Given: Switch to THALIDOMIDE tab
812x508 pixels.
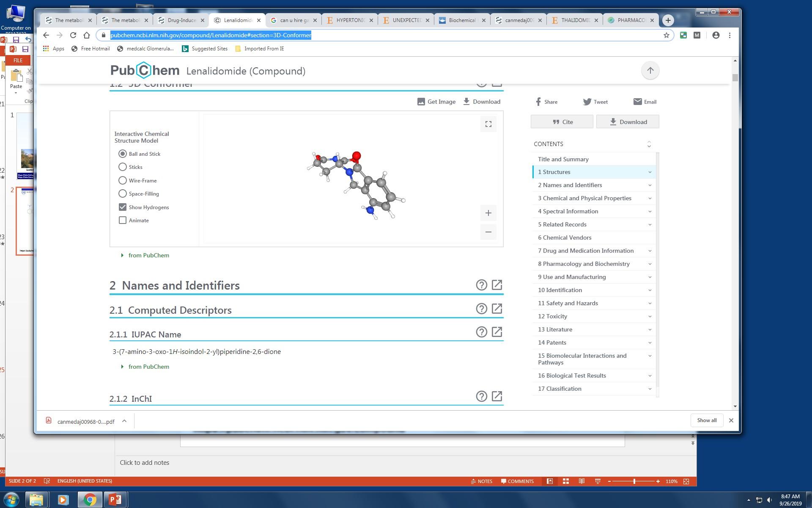Looking at the screenshot, I should (x=575, y=20).
